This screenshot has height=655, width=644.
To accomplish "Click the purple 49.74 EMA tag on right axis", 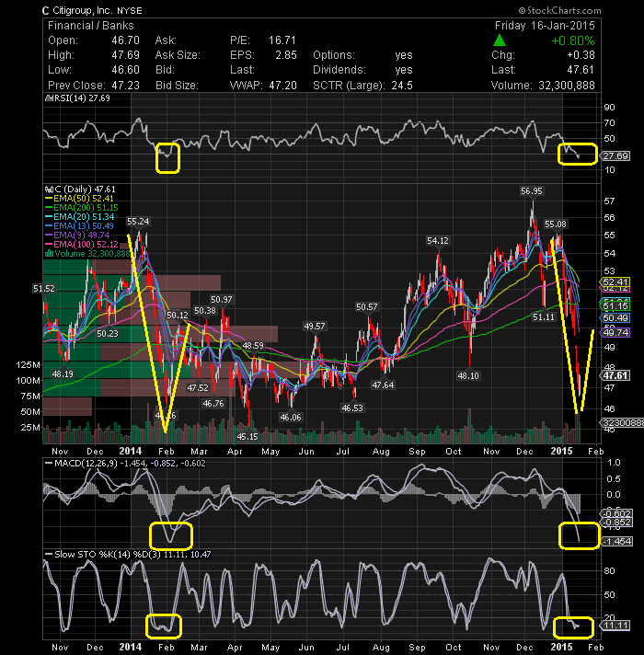I will coord(615,332).
